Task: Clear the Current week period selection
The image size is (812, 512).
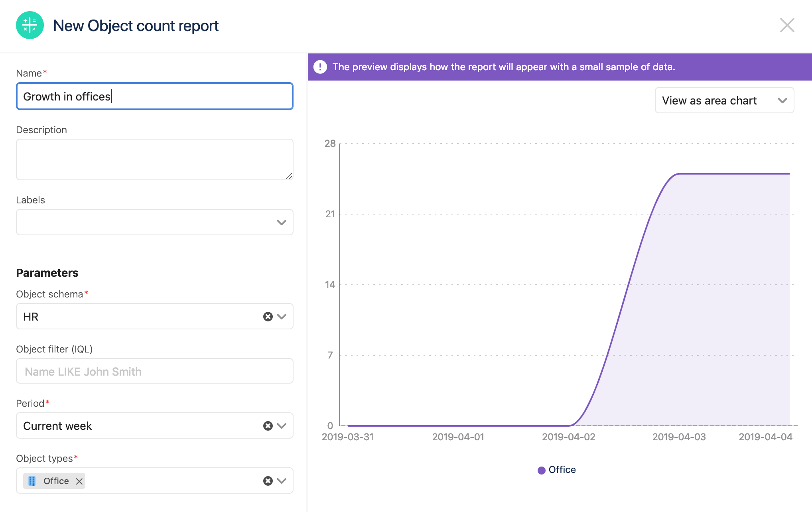Action: tap(268, 426)
